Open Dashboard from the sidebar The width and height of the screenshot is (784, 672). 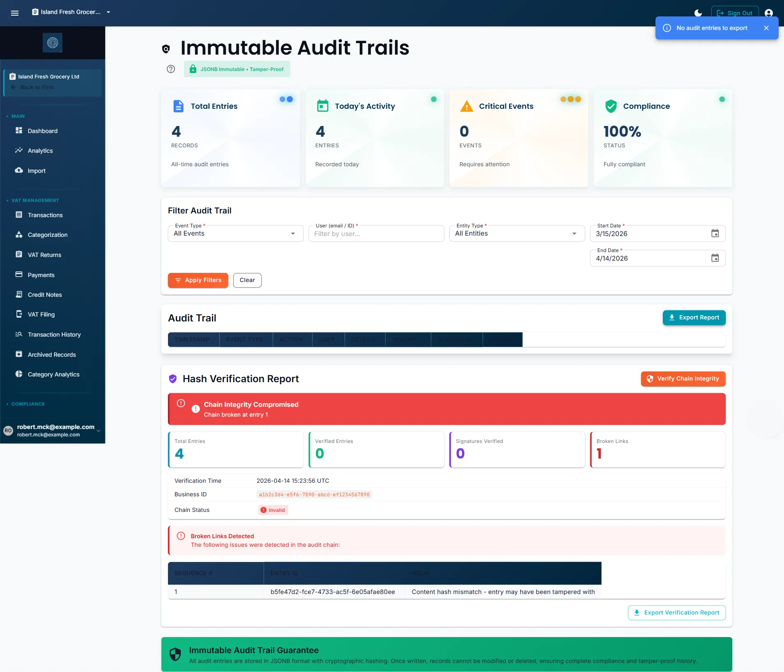tap(43, 131)
